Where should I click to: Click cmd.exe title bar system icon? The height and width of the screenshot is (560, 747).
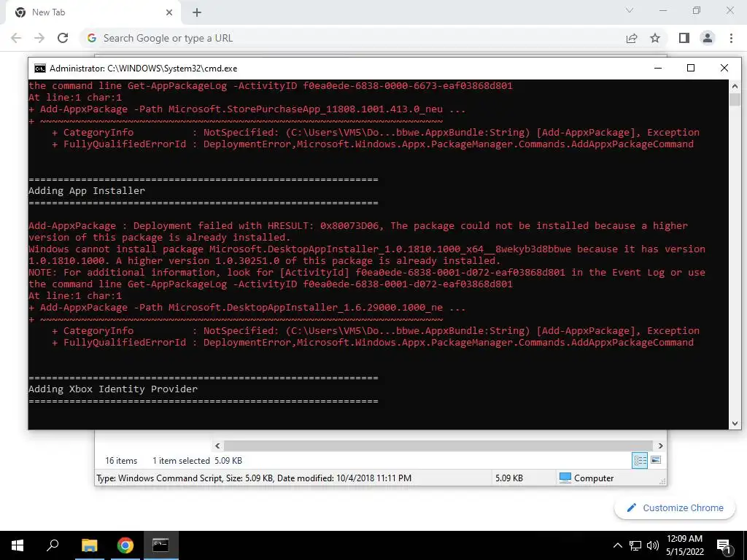point(40,69)
